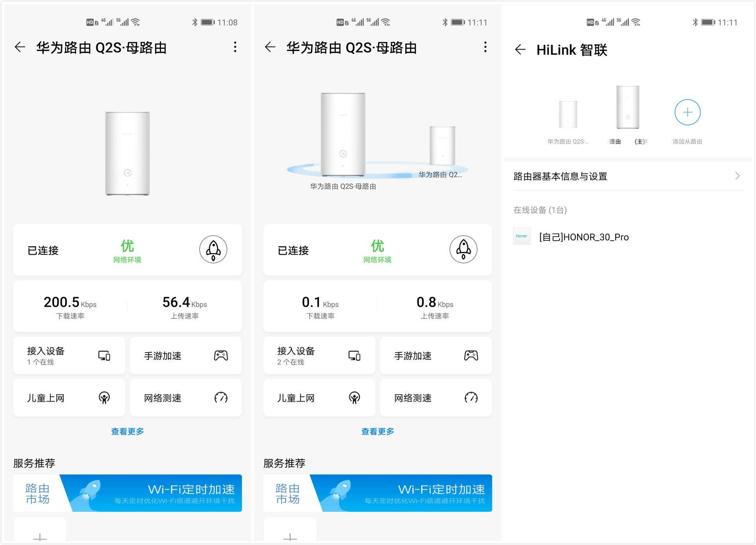Open Wi-Fi定时加速 banner in middle screen

378,493
